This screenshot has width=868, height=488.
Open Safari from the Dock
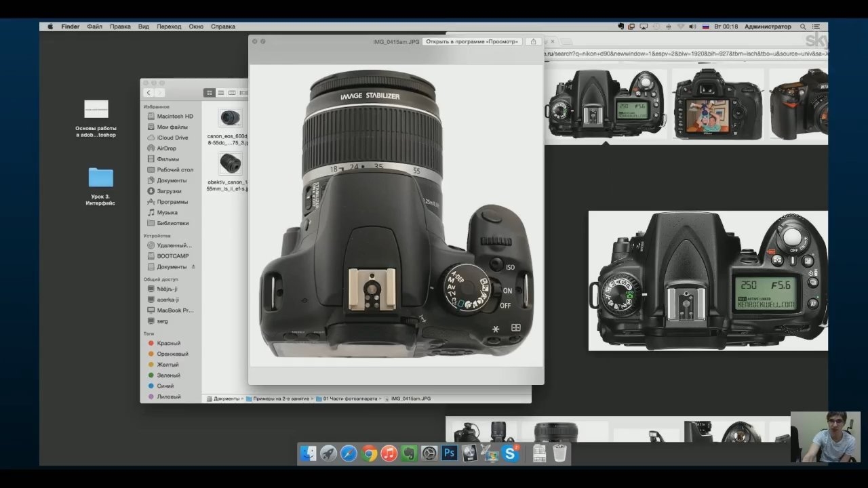pyautogui.click(x=349, y=453)
